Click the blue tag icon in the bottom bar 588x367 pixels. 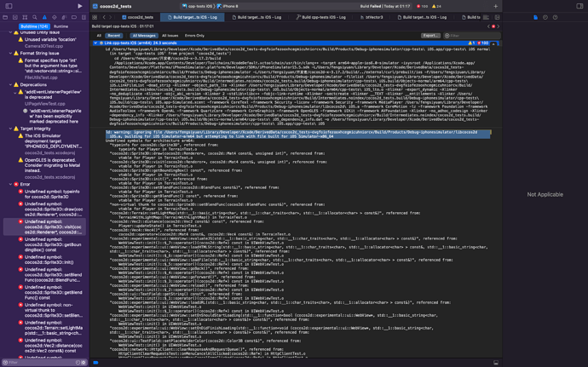pos(95,363)
